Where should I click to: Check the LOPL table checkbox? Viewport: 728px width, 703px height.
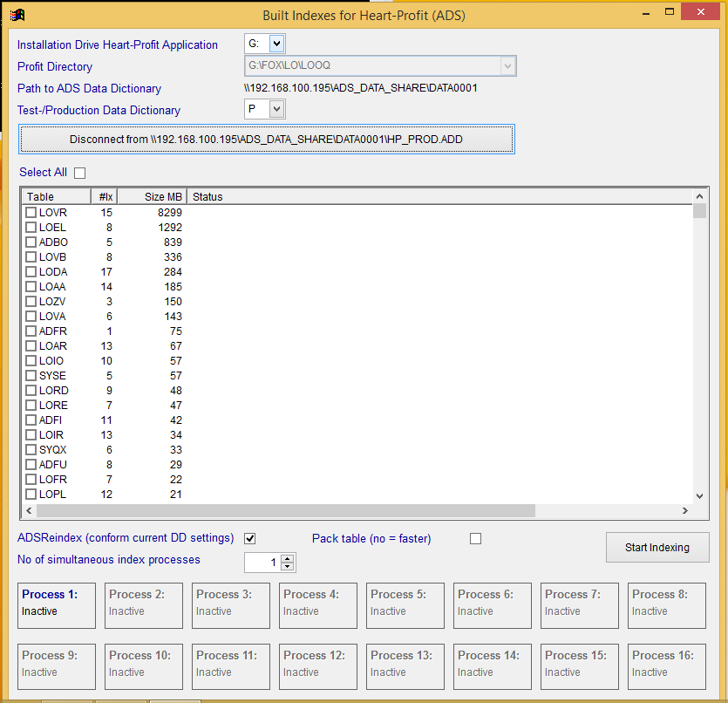click(x=31, y=495)
